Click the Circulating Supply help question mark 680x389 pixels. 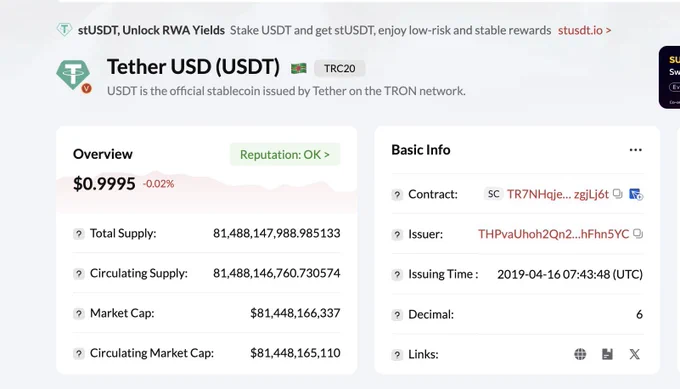point(78,274)
